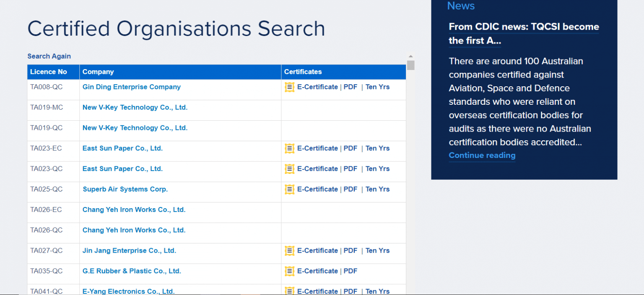
Task: Click certificate icon for Gin Ding Enterprise Company
Action: pos(289,87)
